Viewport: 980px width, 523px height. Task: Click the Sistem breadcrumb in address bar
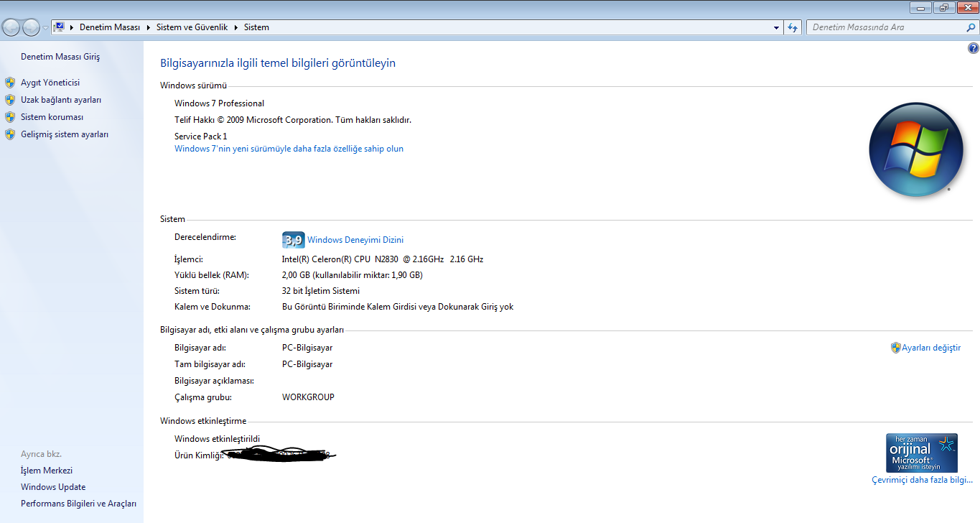(256, 27)
